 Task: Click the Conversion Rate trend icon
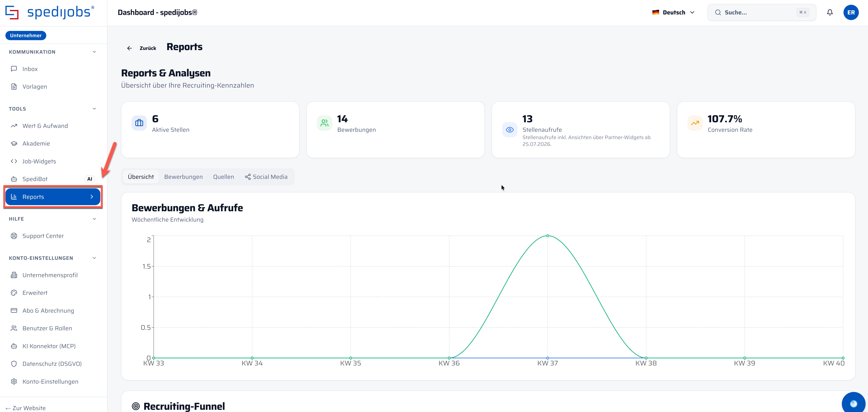tap(695, 123)
